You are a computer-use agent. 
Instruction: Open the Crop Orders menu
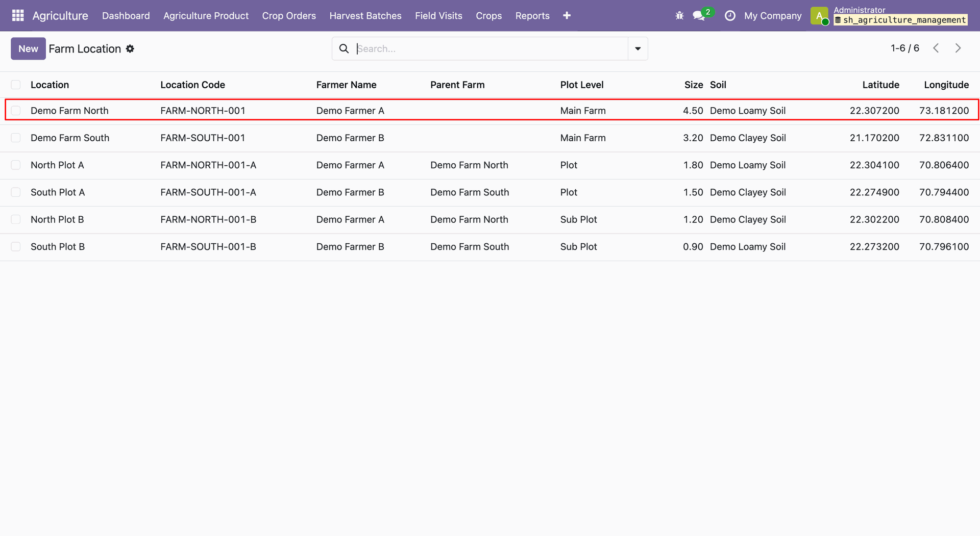pos(289,16)
